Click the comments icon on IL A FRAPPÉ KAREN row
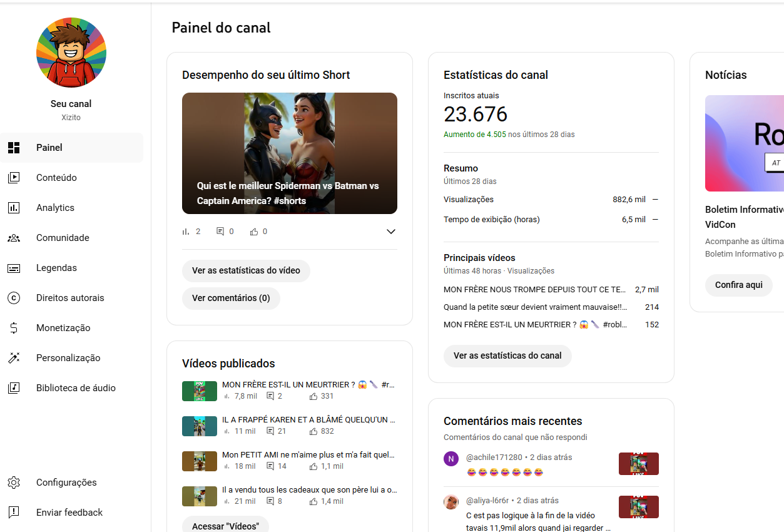784x532 pixels. click(271, 431)
